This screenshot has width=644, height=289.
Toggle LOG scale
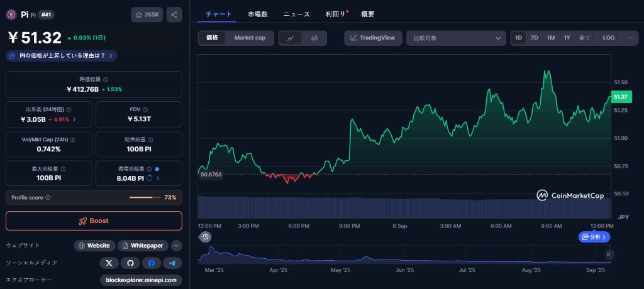click(x=609, y=38)
